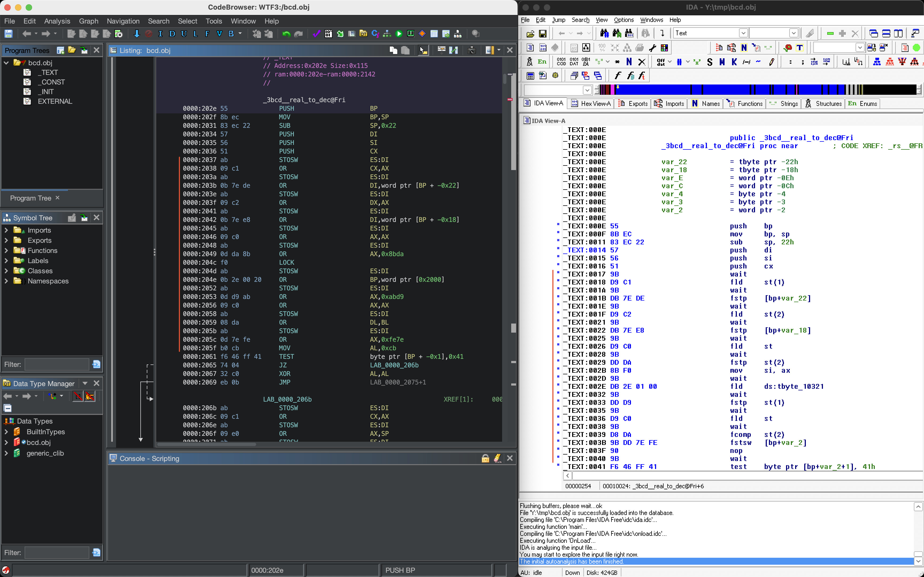Clear the scripting console with the eraser icon

pos(497,458)
